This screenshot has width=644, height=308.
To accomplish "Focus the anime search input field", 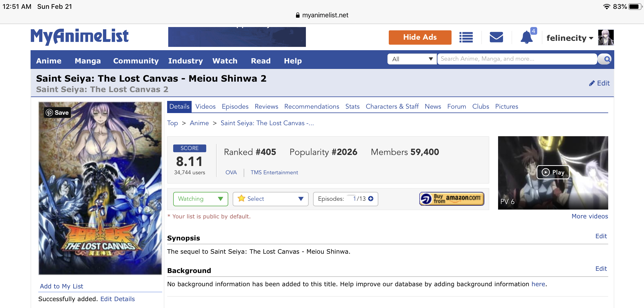I will (517, 59).
